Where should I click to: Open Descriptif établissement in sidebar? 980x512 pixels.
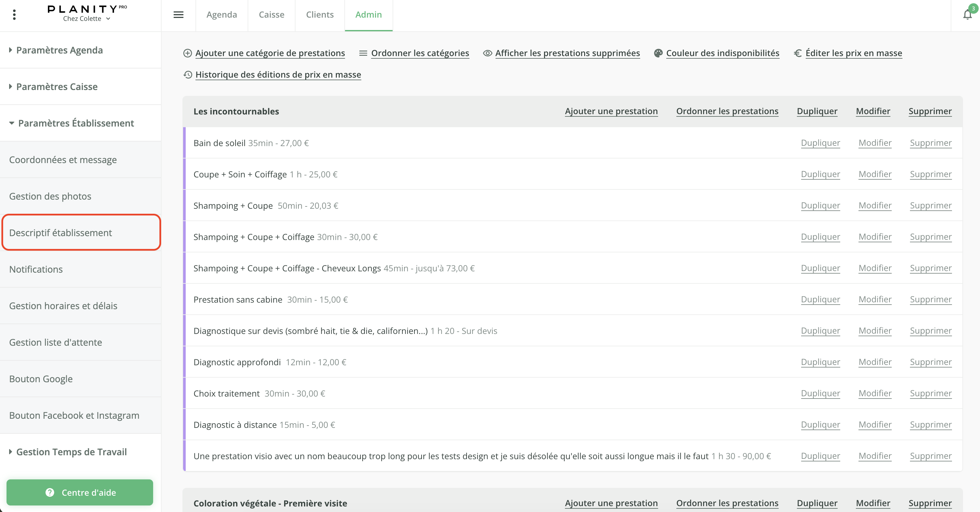[x=61, y=233]
